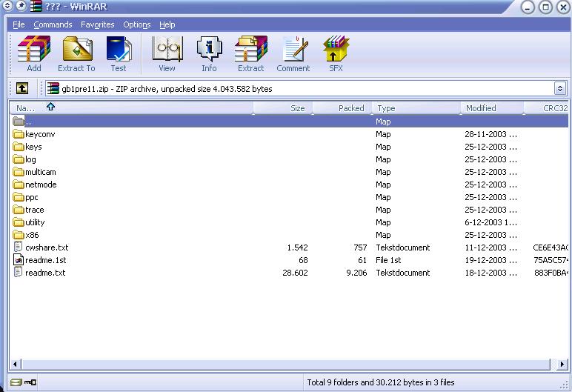Select the 'multicam' folder name
The image size is (572, 392).
click(x=41, y=172)
